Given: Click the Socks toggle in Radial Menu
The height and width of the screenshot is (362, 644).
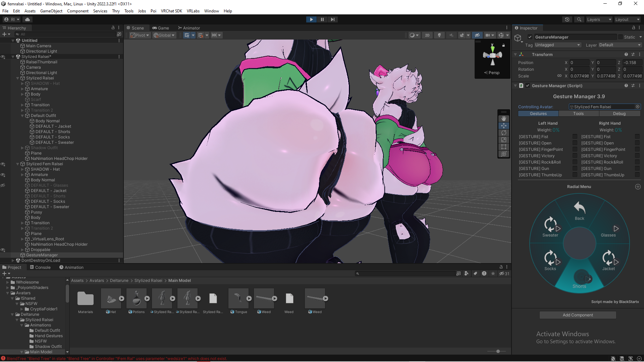Looking at the screenshot, I should (x=550, y=260).
